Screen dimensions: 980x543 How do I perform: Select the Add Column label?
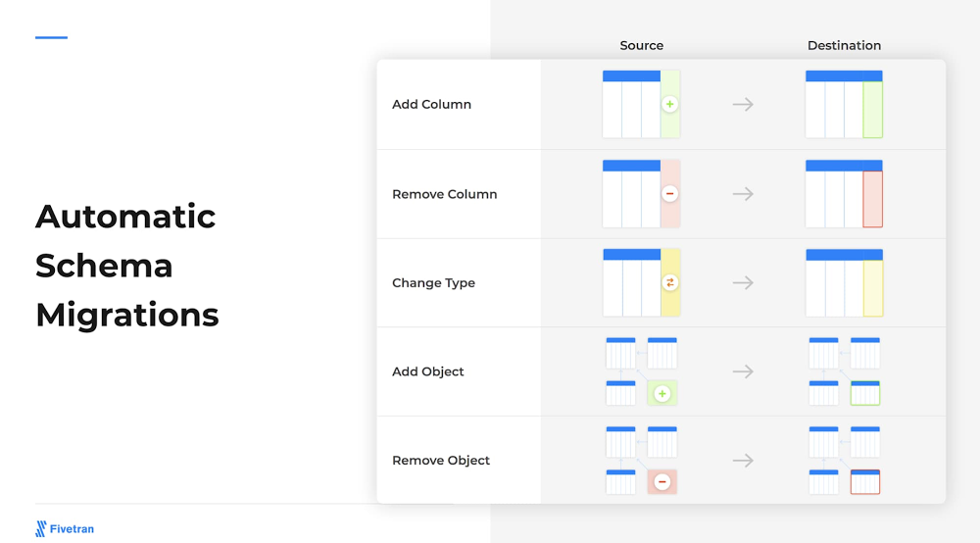[x=431, y=104]
